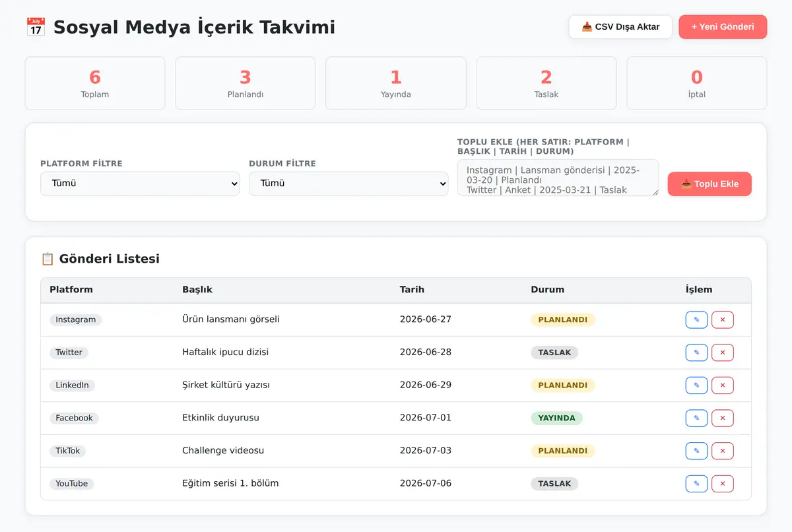Delete the Instagram post row
The image size is (792, 532).
[723, 319]
